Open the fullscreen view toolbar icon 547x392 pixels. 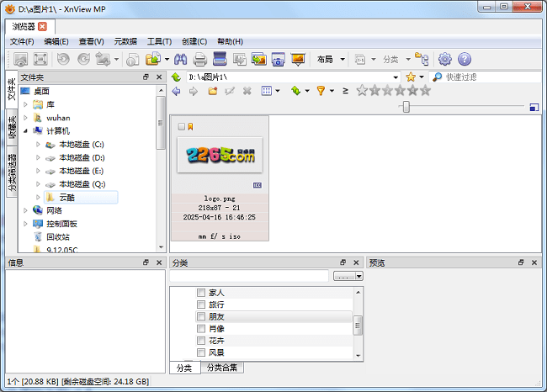pyautogui.click(x=40, y=59)
